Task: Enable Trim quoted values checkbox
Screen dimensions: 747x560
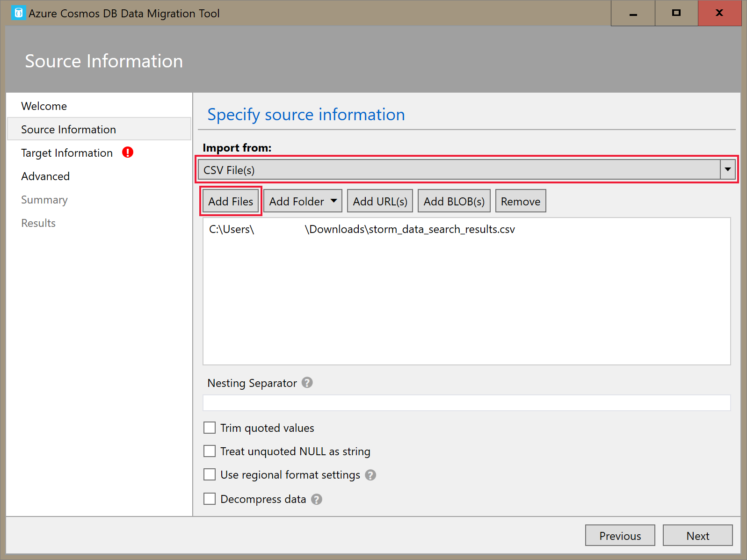Action: tap(210, 428)
